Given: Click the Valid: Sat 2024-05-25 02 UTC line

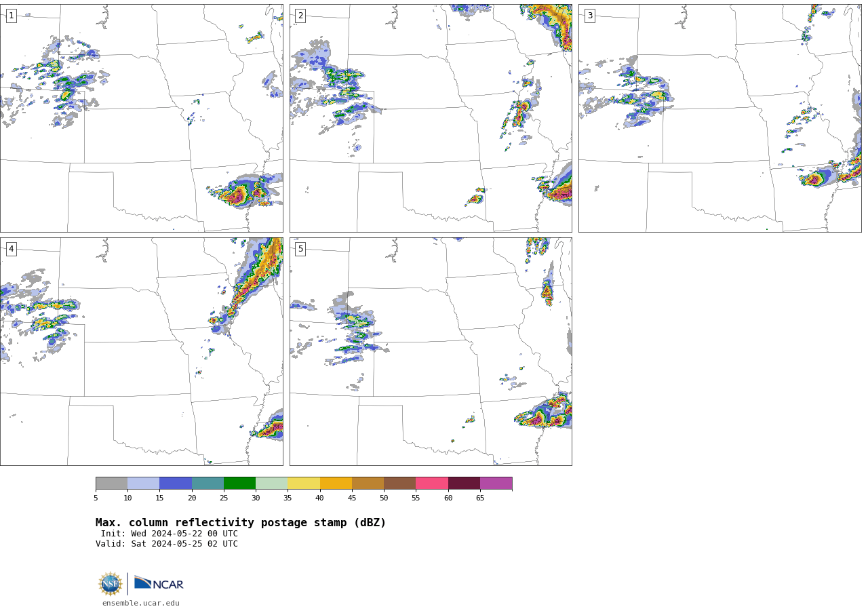Looking at the screenshot, I should (167, 544).
